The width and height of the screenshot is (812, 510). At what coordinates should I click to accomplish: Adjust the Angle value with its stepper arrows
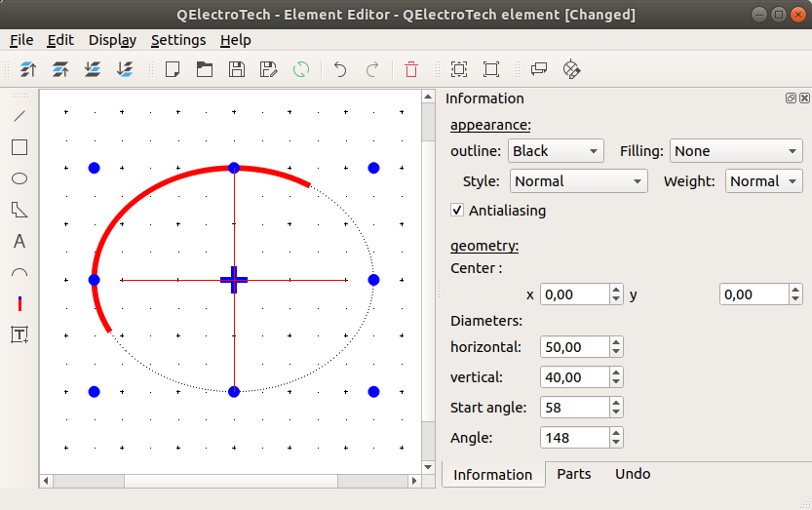(x=616, y=438)
